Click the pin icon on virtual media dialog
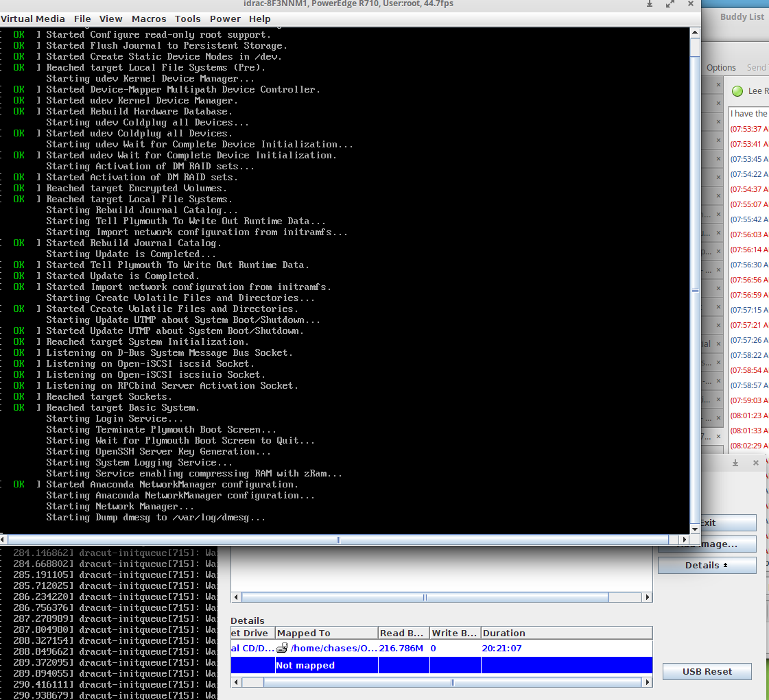The image size is (769, 700). [735, 463]
